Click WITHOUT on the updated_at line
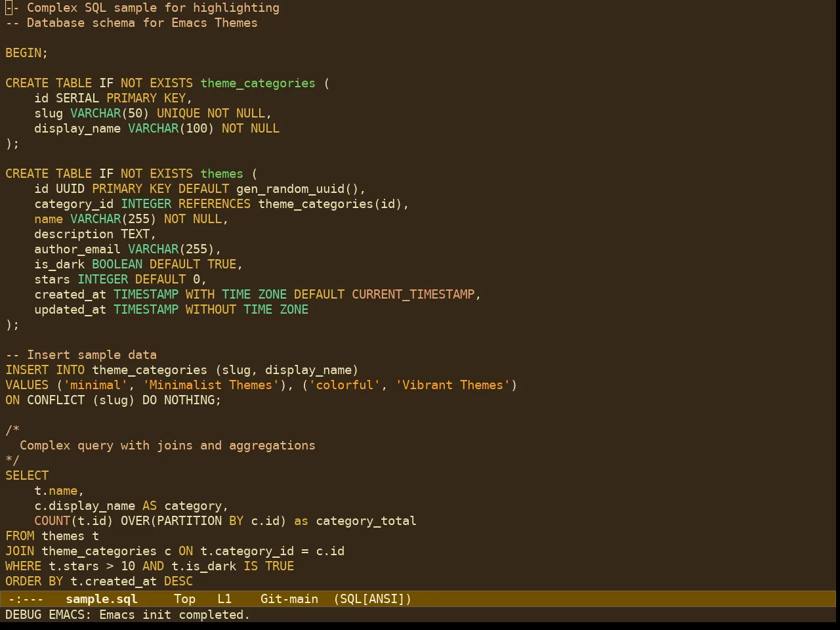This screenshot has width=840, height=630. (x=211, y=310)
